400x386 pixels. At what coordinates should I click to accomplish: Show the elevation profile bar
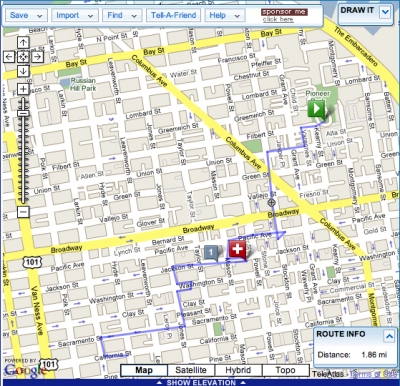point(201,382)
